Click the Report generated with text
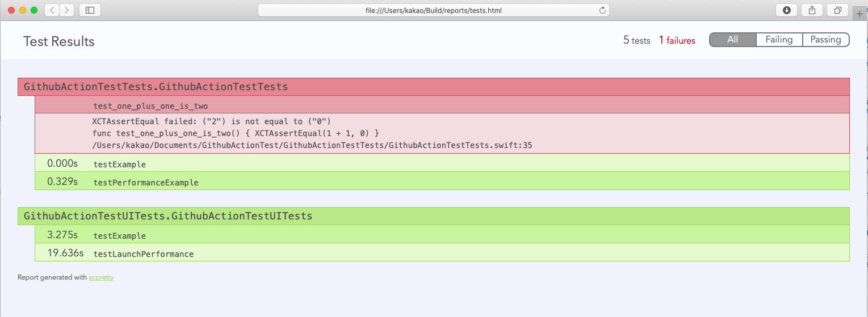 click(52, 277)
